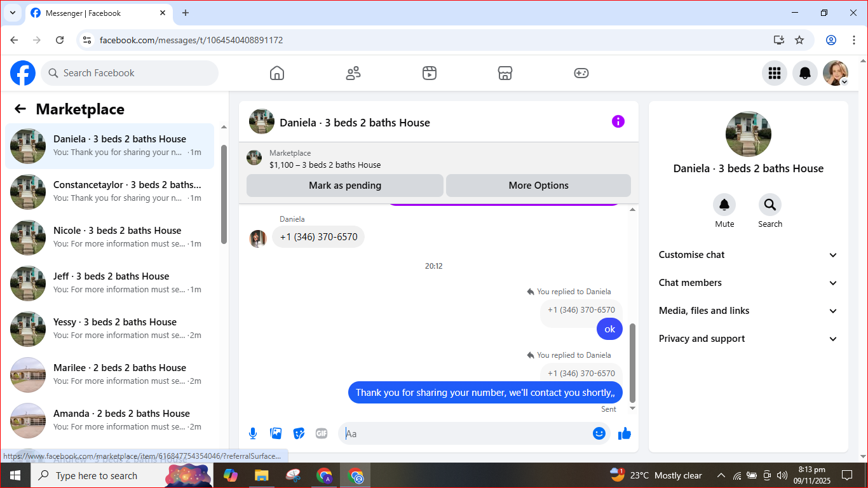868x488 pixels.
Task: Click Daniela's phone number message bubble
Action: pyautogui.click(x=318, y=237)
